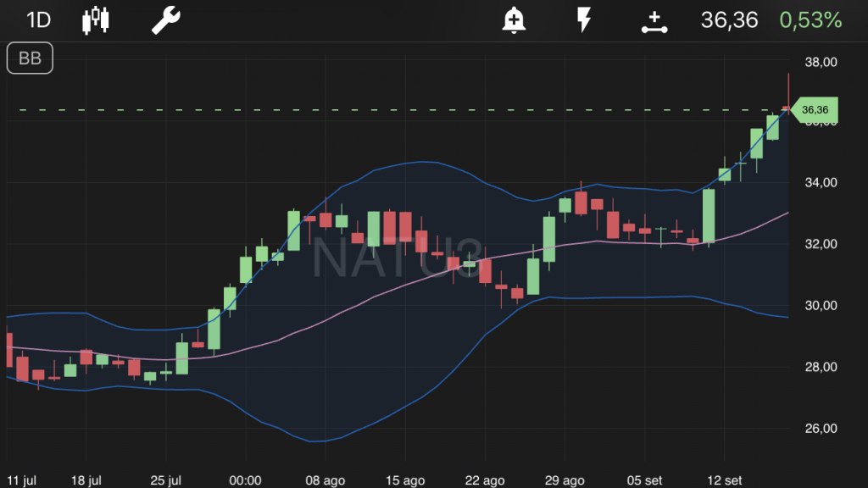Click the 29 ago date label

(x=565, y=480)
